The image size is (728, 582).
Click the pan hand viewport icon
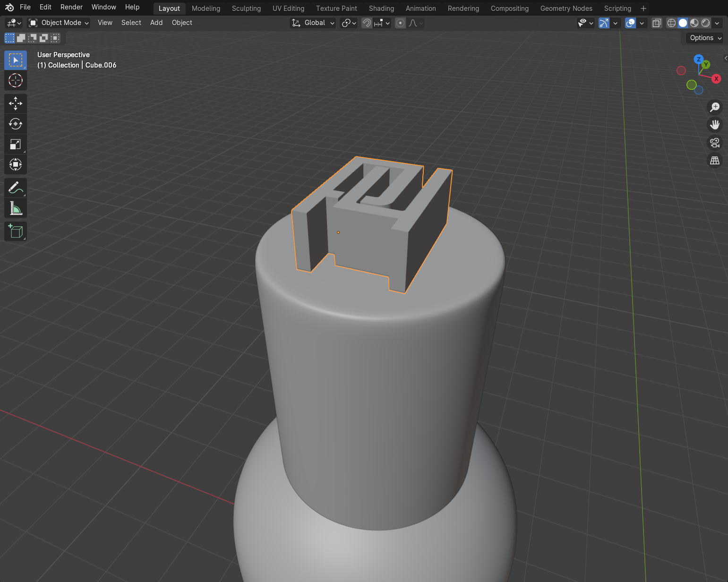pos(715,125)
